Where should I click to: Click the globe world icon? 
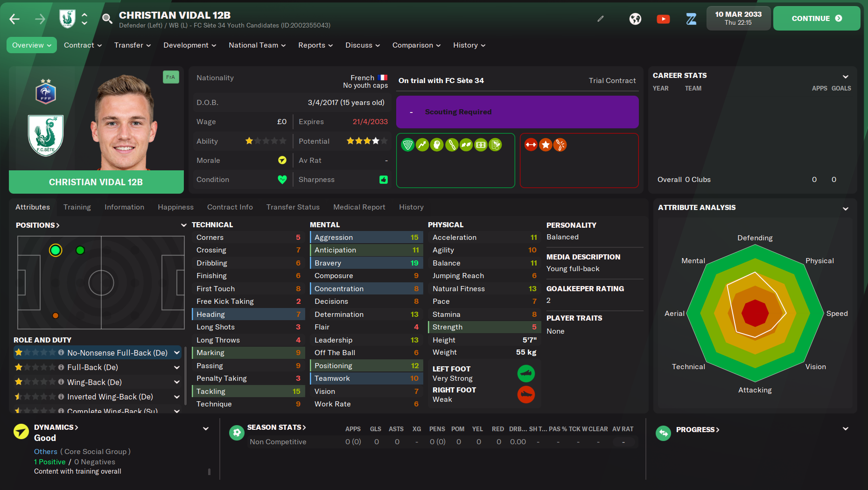point(635,19)
